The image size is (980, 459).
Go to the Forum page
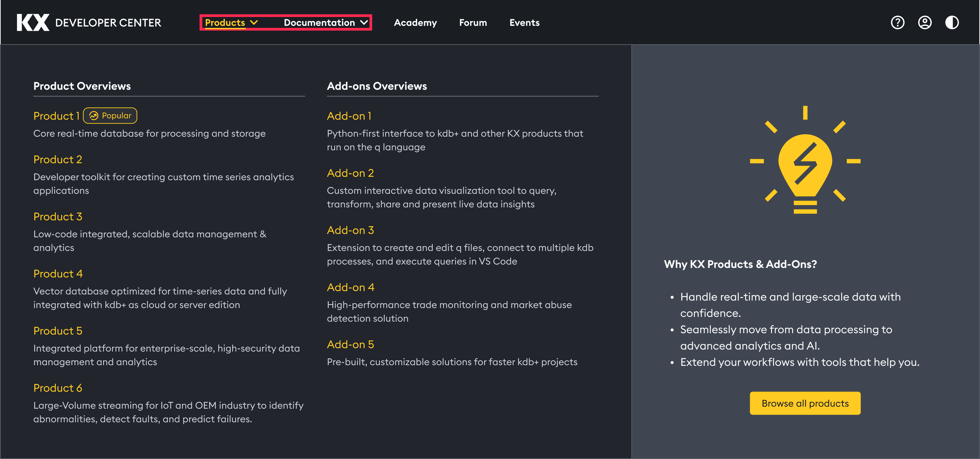473,22
